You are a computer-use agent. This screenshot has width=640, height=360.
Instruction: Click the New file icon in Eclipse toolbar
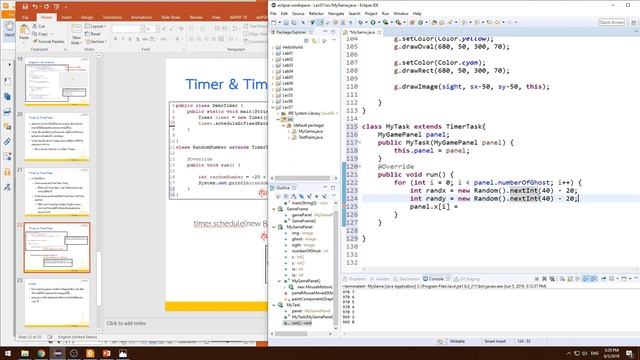click(274, 22)
